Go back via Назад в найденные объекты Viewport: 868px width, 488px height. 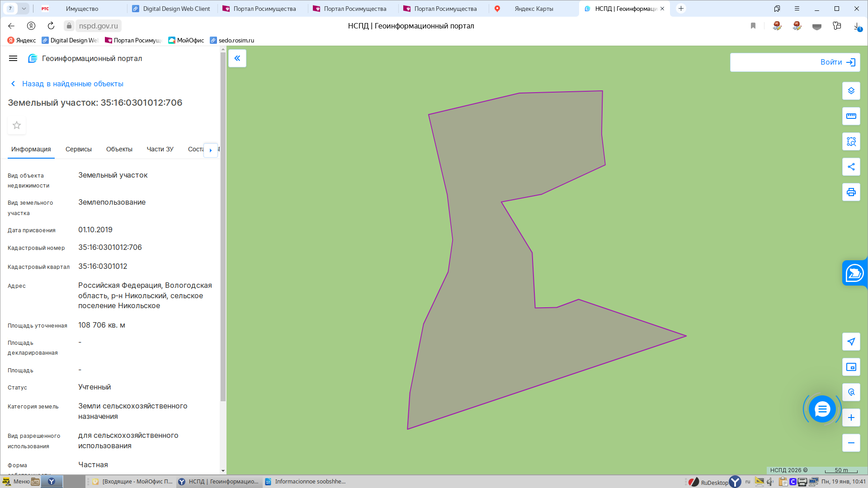pyautogui.click(x=72, y=84)
